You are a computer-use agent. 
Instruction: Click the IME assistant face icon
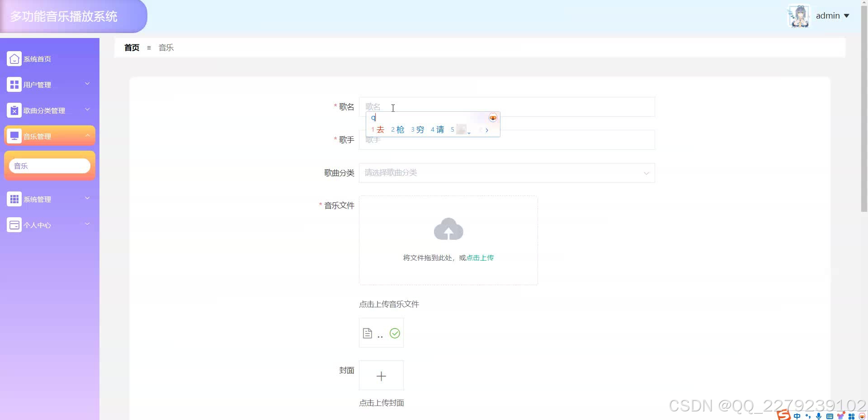pyautogui.click(x=862, y=416)
